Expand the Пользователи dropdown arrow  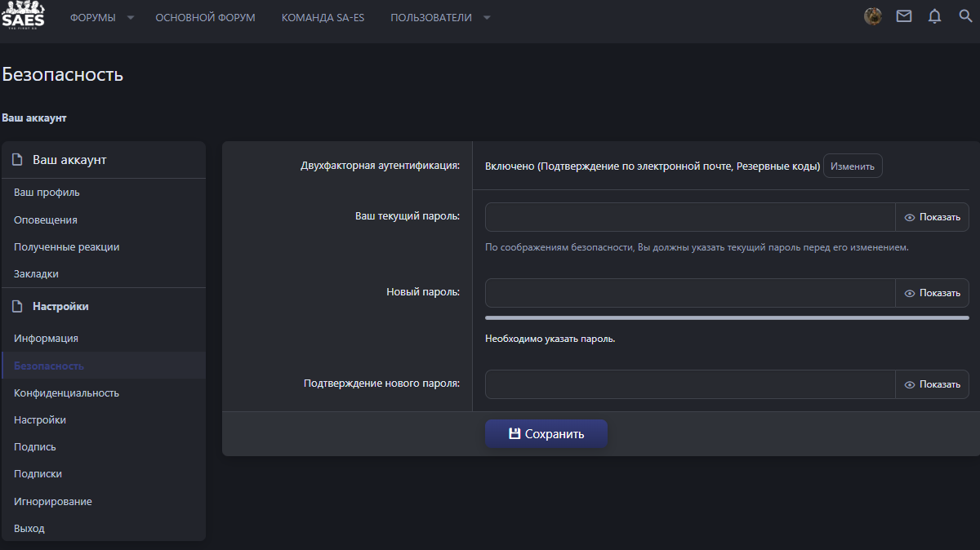(x=488, y=18)
